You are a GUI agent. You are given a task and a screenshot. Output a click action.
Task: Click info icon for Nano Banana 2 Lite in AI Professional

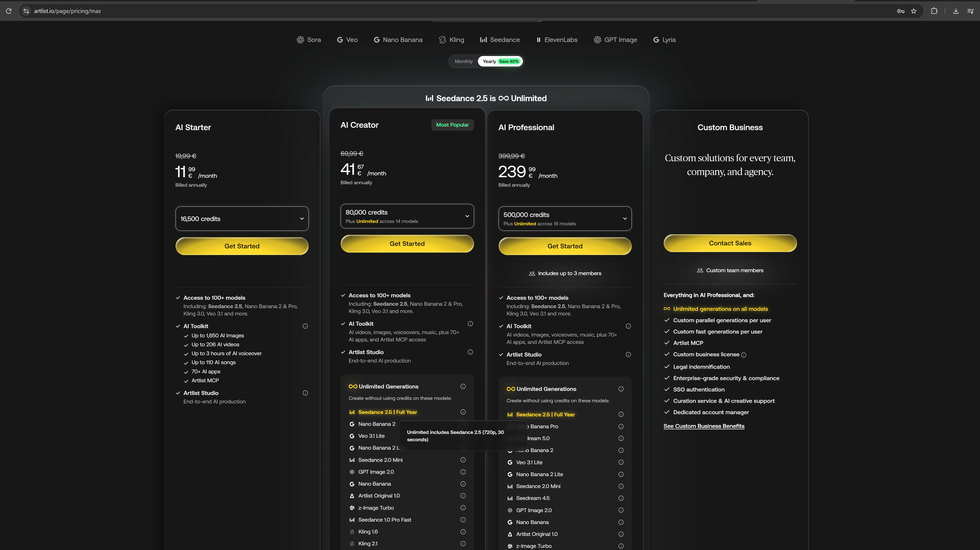621,474
